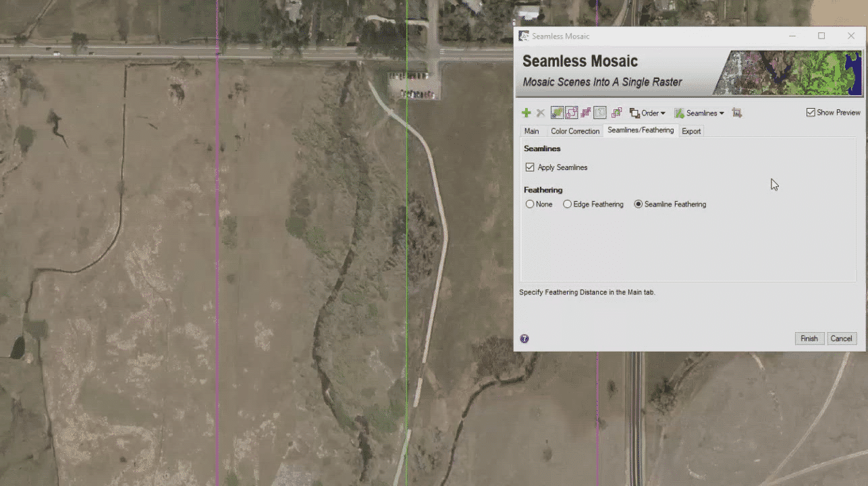Click the crop icon right of Seamlines
Screen dimensions: 868x486
pos(737,113)
